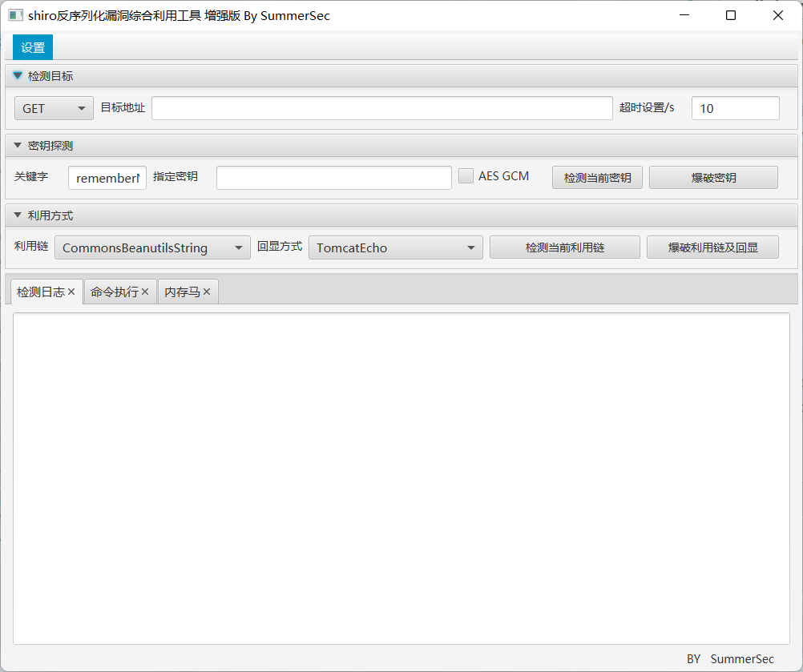803x672 pixels.
Task: Collapse the 检测目标 section
Action: 18,76
